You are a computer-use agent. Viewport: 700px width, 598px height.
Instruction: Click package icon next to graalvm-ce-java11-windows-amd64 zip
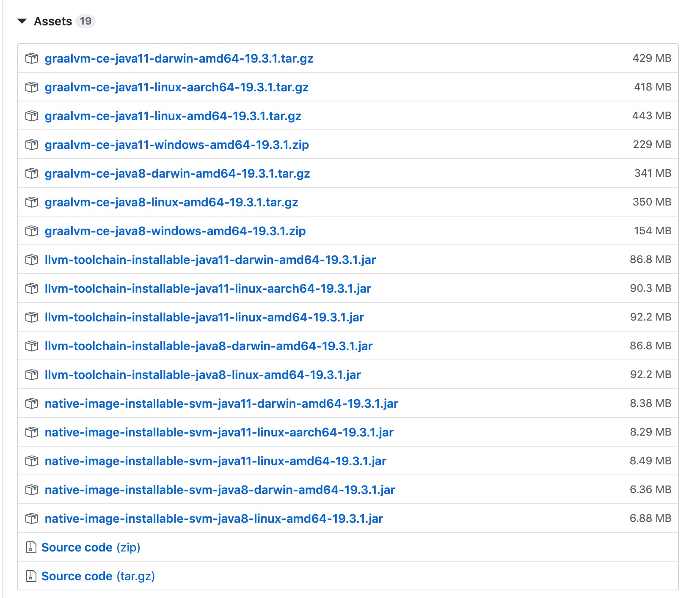pos(32,145)
